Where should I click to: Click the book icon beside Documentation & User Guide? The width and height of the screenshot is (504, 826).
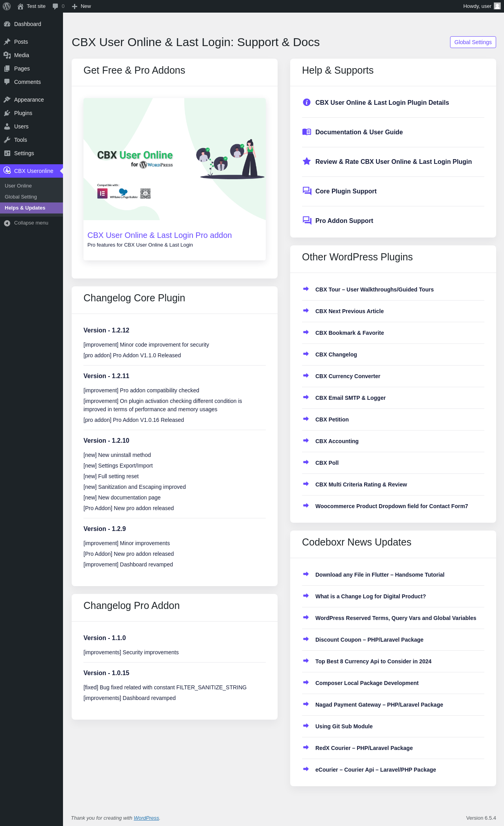tap(307, 132)
